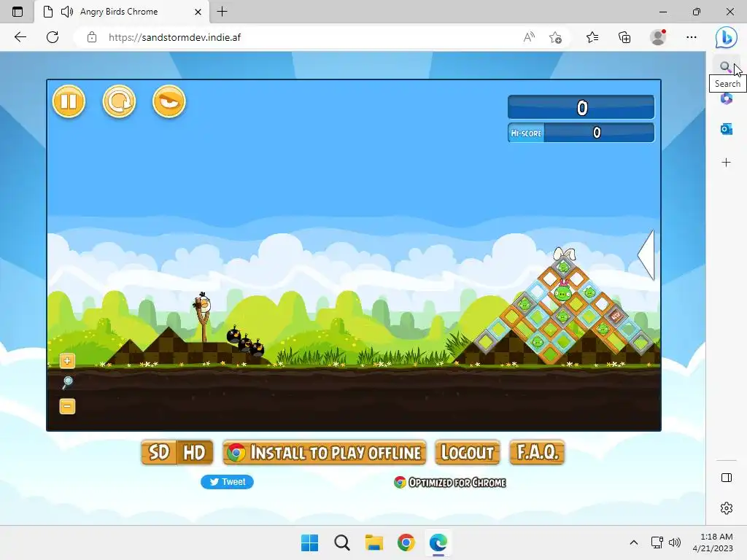Open the network status tray icon
This screenshot has height=560, width=747.
click(x=657, y=542)
